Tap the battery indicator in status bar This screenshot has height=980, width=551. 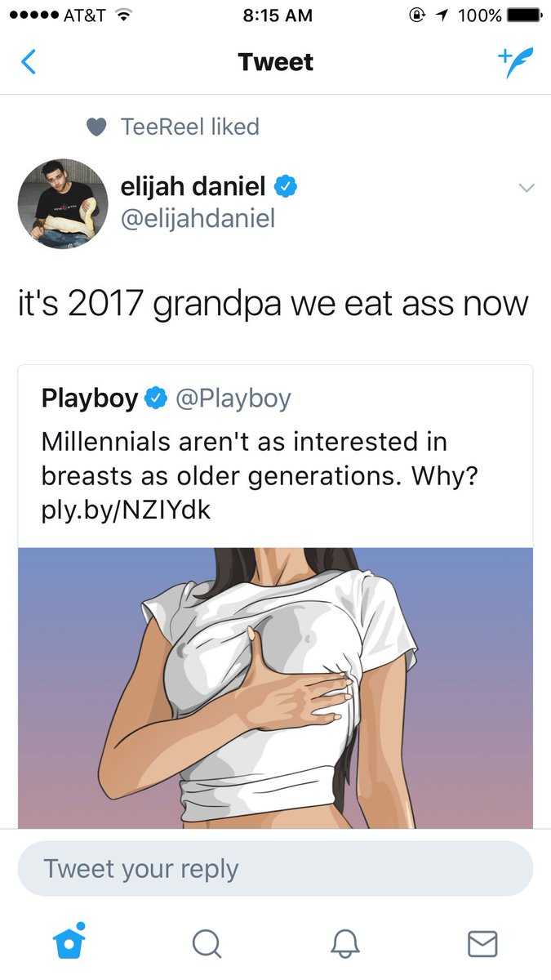(x=522, y=16)
